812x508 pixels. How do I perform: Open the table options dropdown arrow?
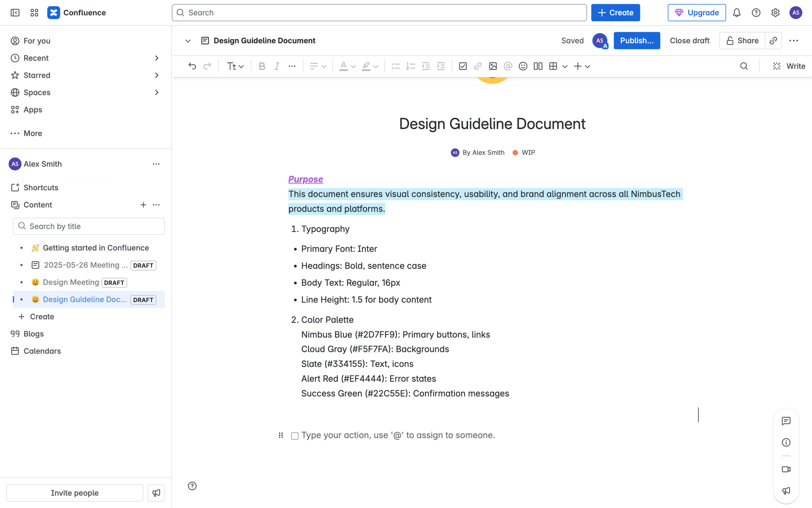pos(565,66)
